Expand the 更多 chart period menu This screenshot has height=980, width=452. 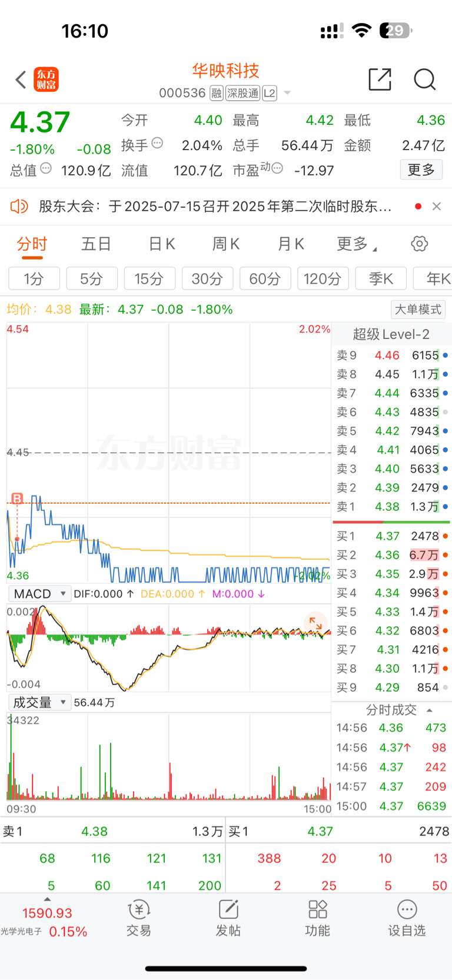pyautogui.click(x=356, y=244)
